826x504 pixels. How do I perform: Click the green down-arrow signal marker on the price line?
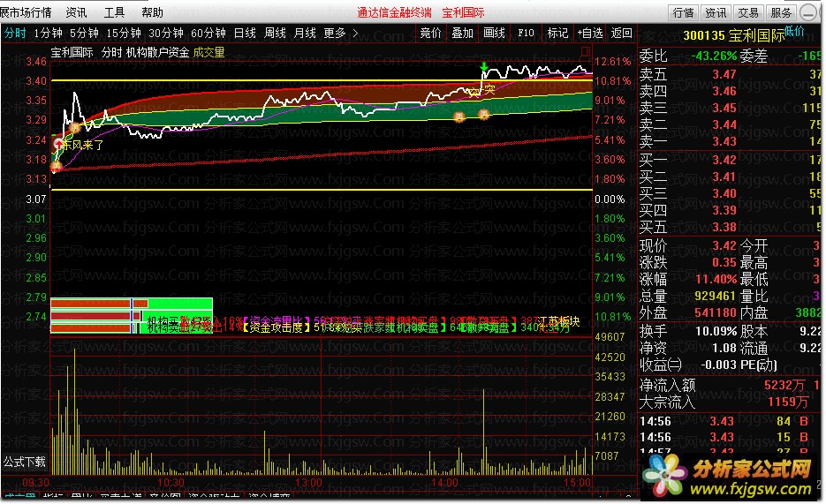point(484,67)
